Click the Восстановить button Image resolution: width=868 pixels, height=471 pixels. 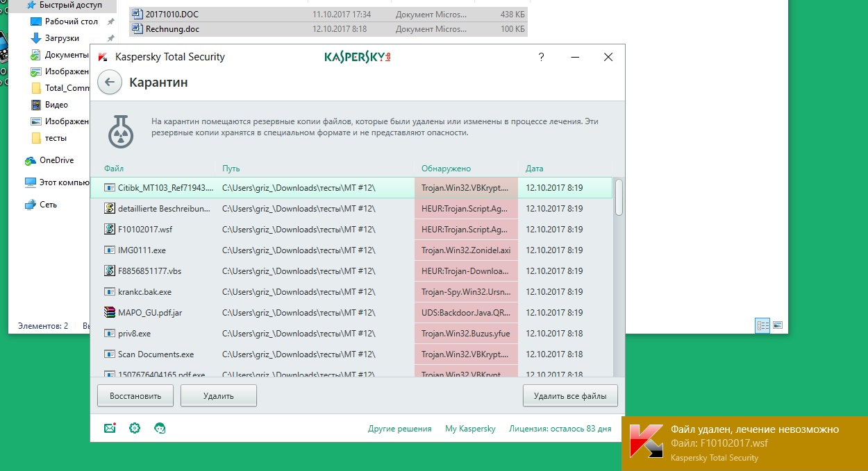tap(135, 396)
